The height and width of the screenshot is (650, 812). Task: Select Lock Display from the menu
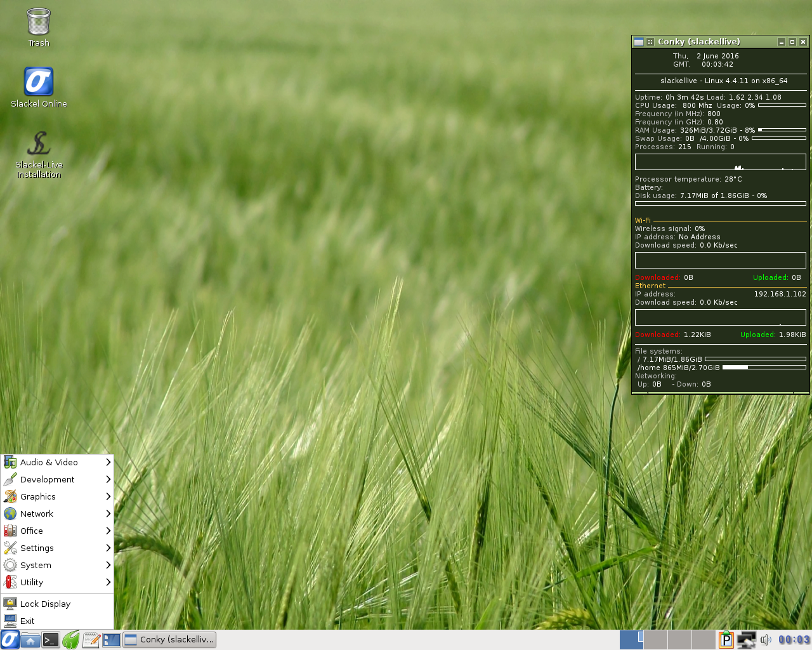point(45,604)
